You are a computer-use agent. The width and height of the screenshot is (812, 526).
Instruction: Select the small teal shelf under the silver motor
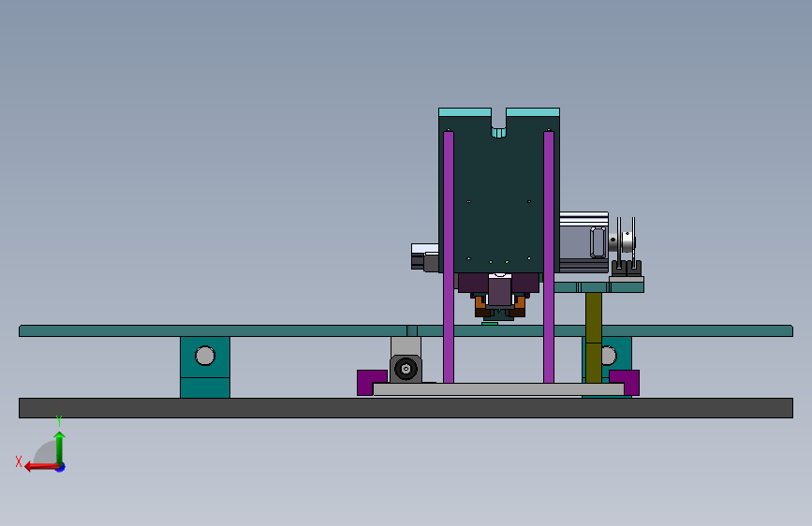pos(598,287)
